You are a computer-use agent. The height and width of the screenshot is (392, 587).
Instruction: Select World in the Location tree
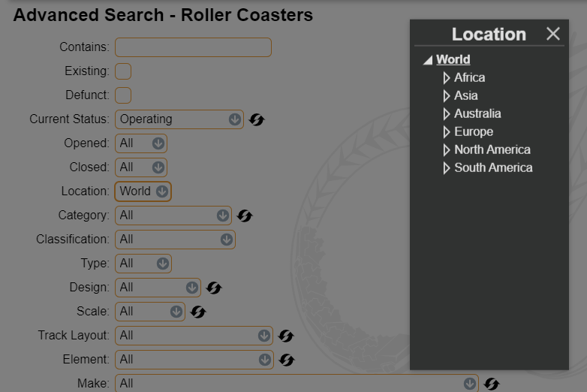click(453, 59)
